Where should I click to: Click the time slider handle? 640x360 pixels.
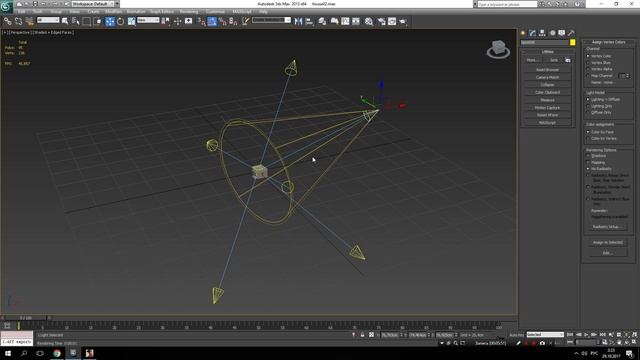pyautogui.click(x=26, y=318)
